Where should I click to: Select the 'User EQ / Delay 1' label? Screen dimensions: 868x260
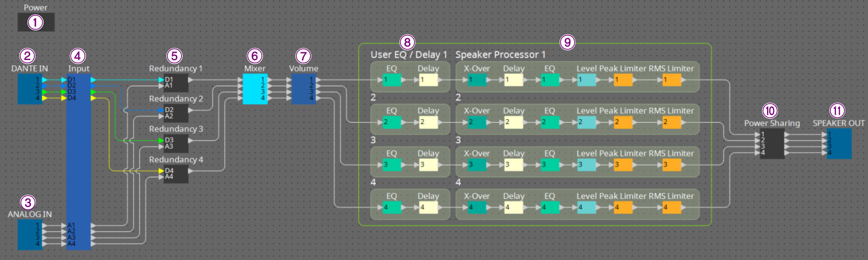[x=409, y=54]
